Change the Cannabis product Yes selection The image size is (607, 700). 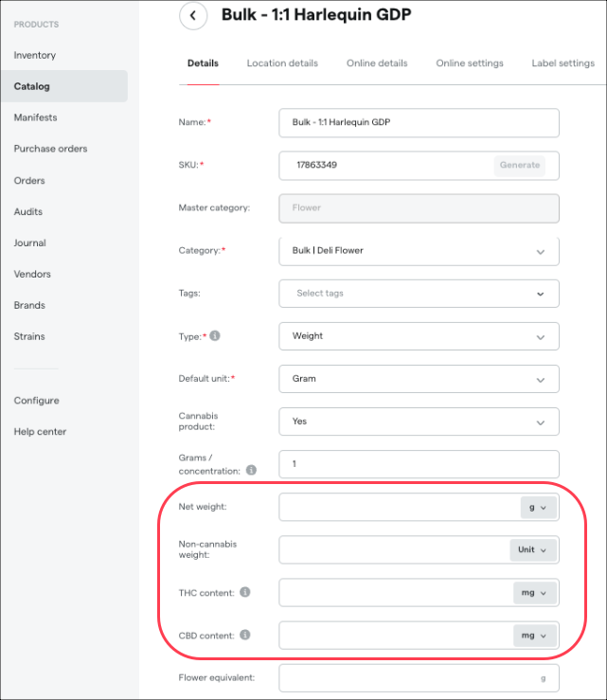tap(419, 422)
